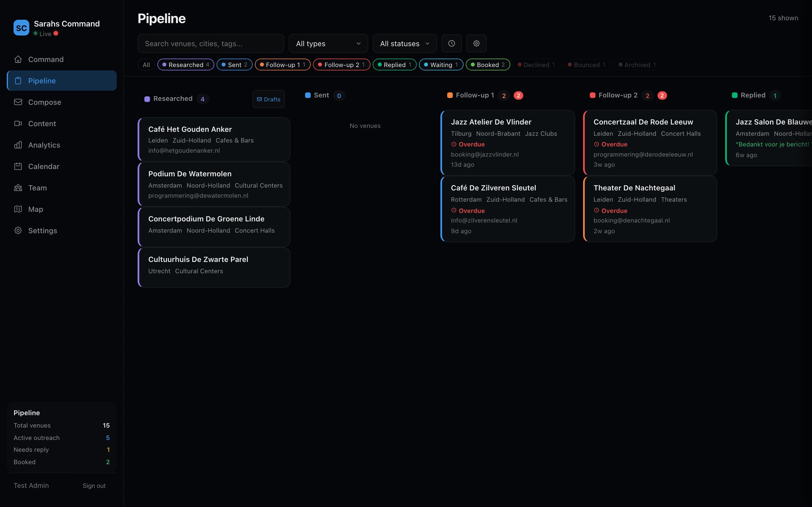Open the Calendar from the sidebar
812x507 pixels.
[x=44, y=166]
